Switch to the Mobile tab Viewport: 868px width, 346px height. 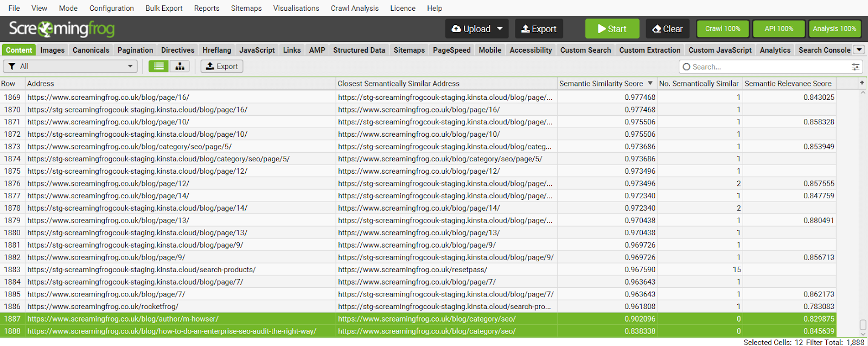point(490,50)
